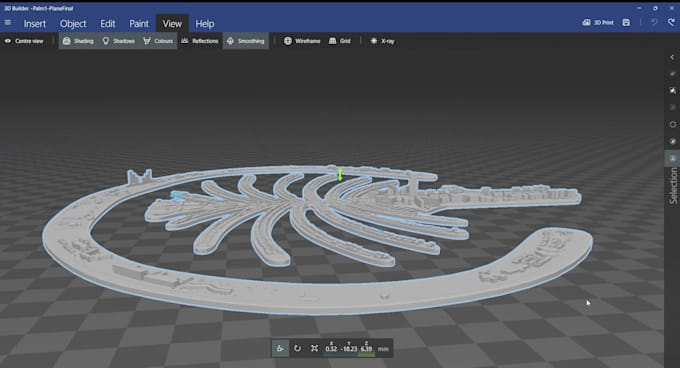
Task: Click second icon in right sidebar
Action: (673, 74)
